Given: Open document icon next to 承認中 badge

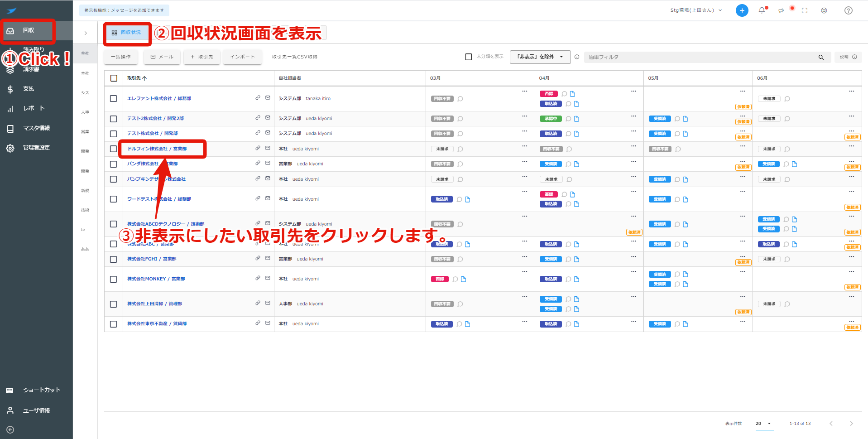Looking at the screenshot, I should coord(576,119).
